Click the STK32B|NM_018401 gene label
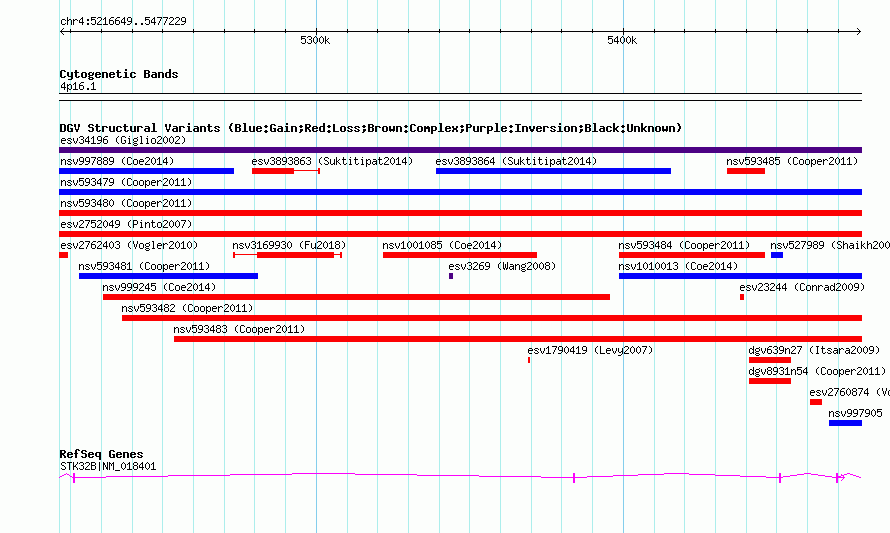The width and height of the screenshot is (890, 533). point(108,466)
